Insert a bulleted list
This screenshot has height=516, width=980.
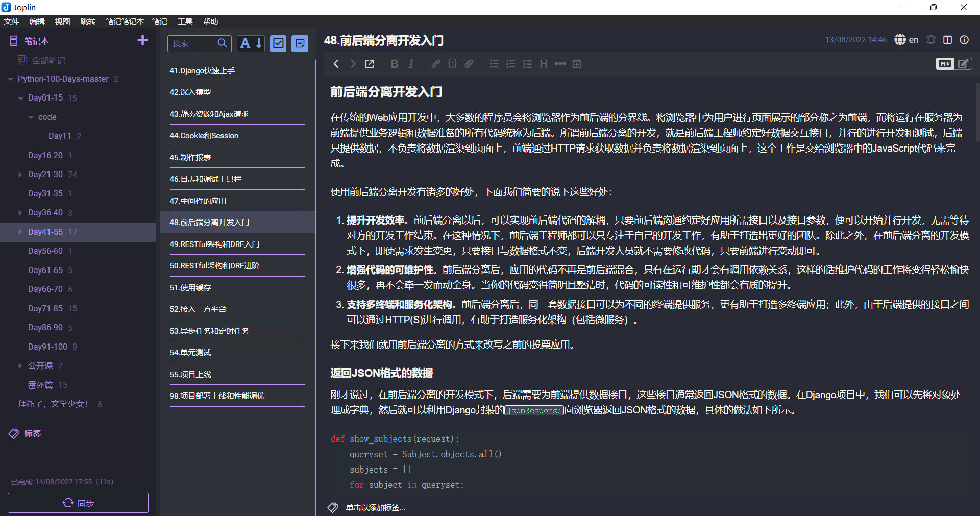pos(494,64)
